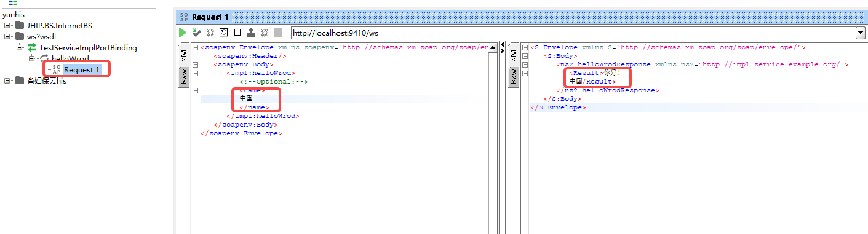
Task: Click the endpoint URL field http://localhost:9410/ws
Action: [x=573, y=33]
